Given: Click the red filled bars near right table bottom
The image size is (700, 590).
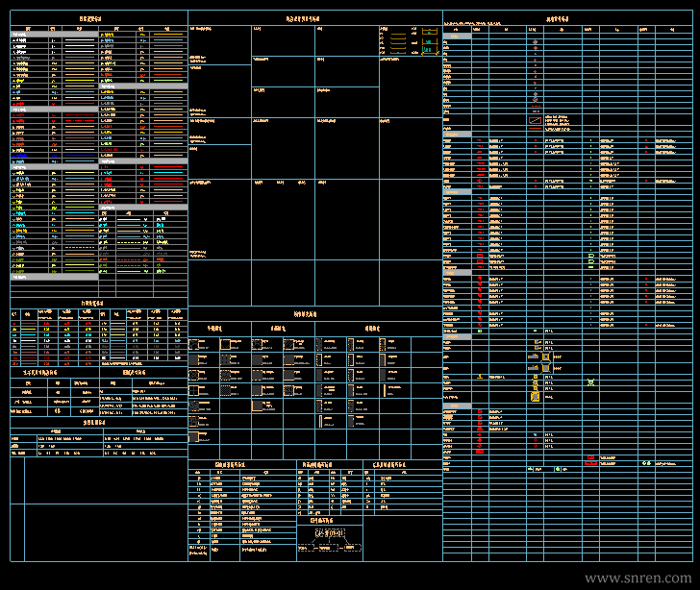Looking at the screenshot, I should pos(590,461).
